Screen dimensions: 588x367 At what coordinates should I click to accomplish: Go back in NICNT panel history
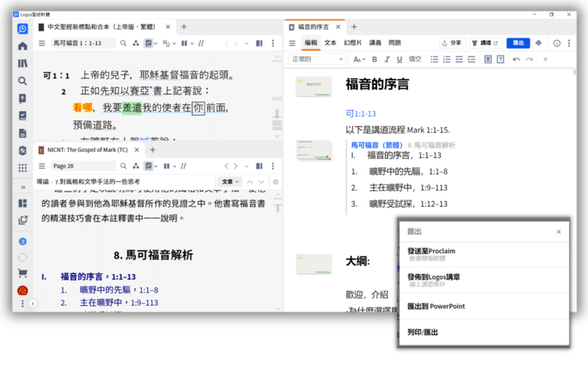pos(226,165)
